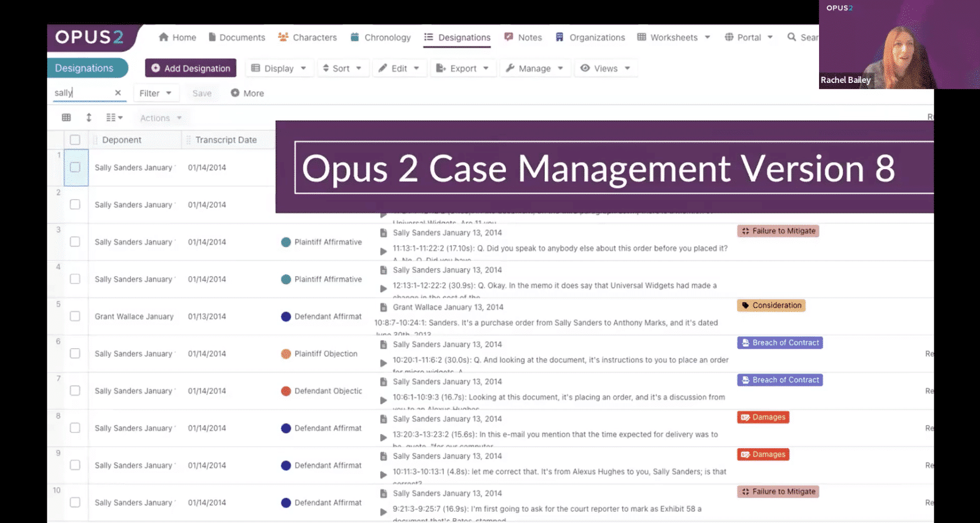Open the Views dropdown
The height and width of the screenshot is (523, 980).
point(604,68)
